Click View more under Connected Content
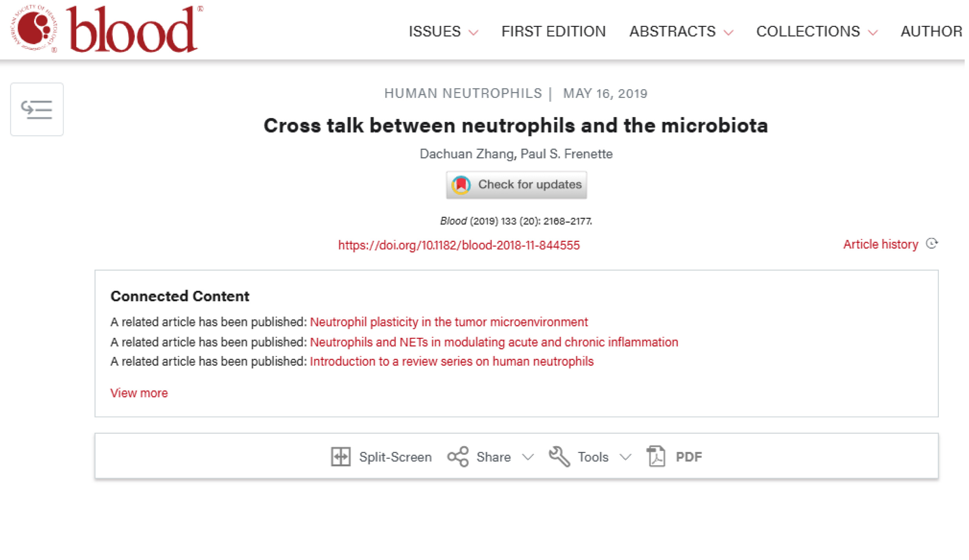969x560 pixels. click(139, 393)
